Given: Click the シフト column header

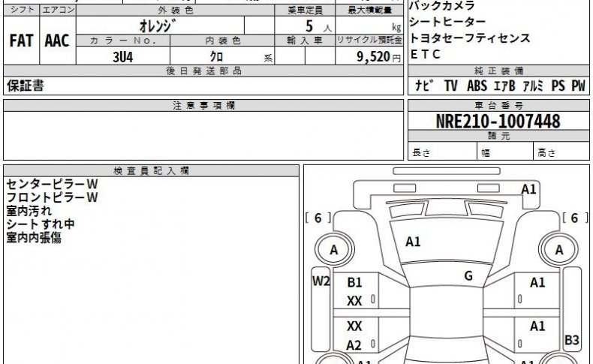Looking at the screenshot, I should click(22, 10).
